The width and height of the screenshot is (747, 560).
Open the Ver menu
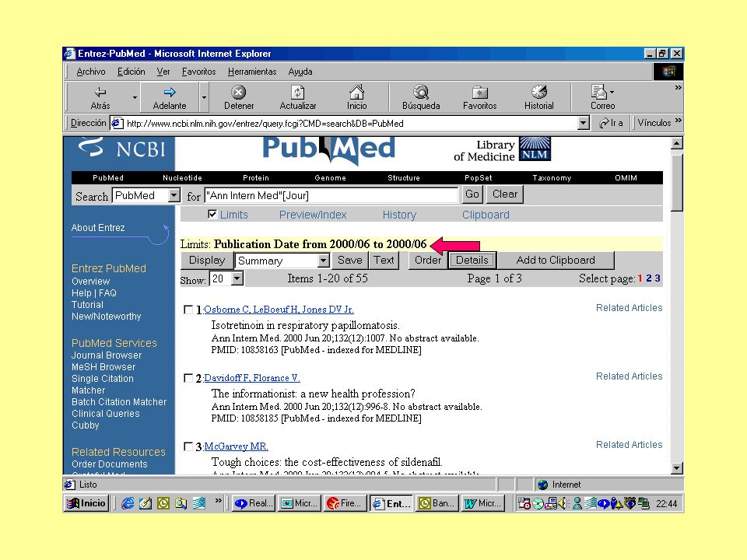pyautogui.click(x=163, y=72)
